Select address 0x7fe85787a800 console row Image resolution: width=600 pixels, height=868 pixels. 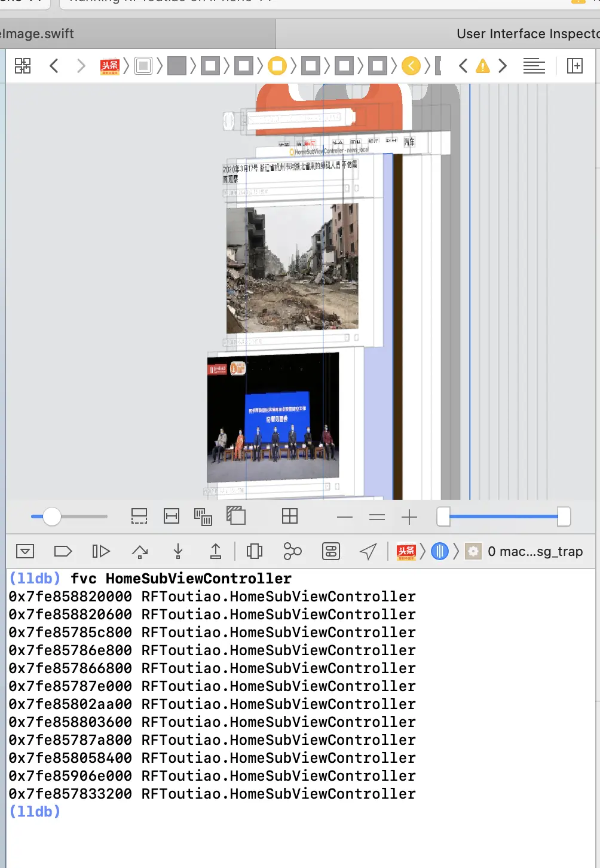point(212,740)
